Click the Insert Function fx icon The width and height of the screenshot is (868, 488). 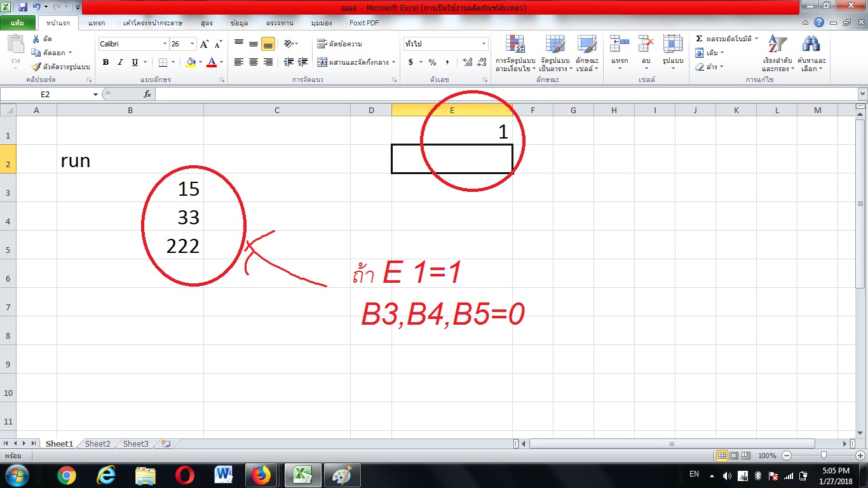pos(147,94)
